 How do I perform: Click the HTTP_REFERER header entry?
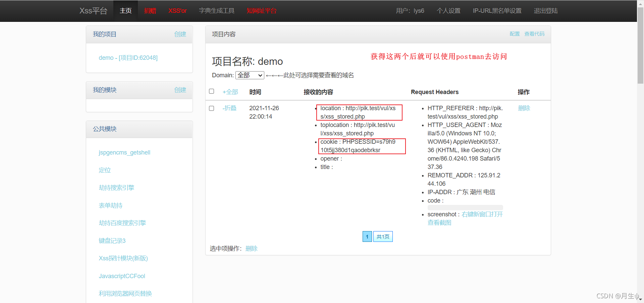(x=465, y=112)
